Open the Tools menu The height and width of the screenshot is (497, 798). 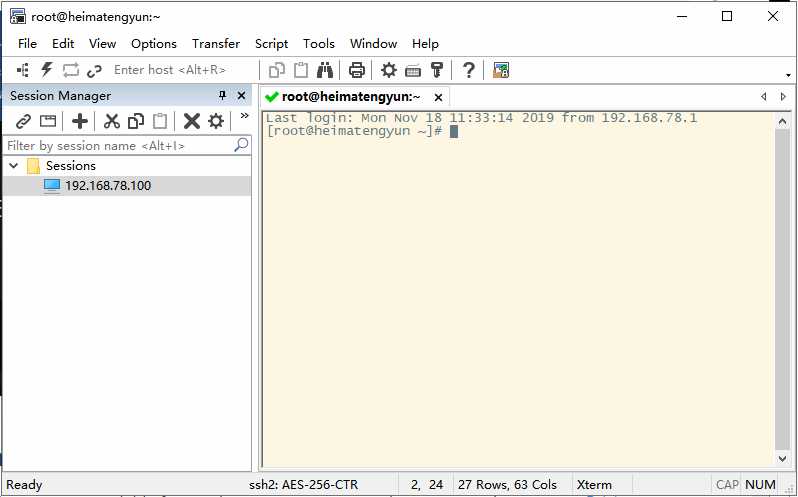(319, 44)
